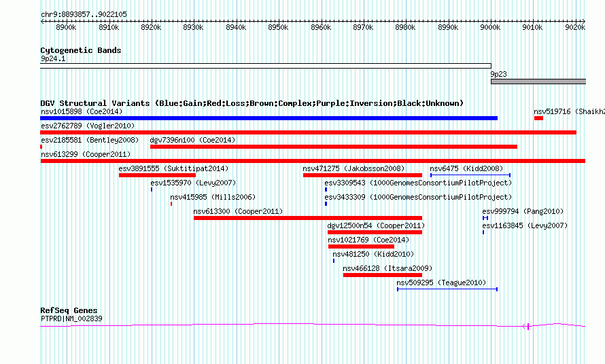Open nsv509295 (Teague2010) label
This screenshot has width=605, height=364.
tap(441, 283)
